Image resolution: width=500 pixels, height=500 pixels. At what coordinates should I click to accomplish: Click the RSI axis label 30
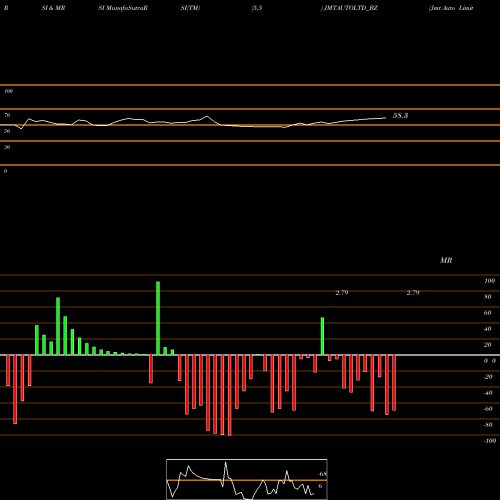(7, 147)
